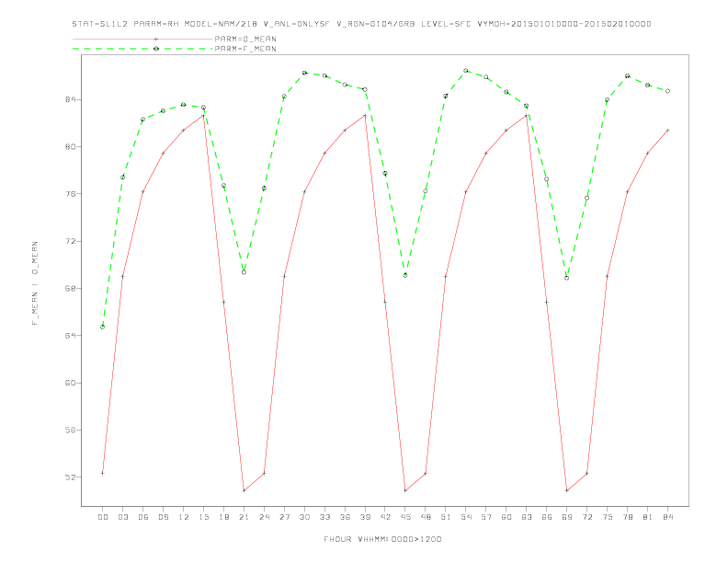Click LEVEL=SFC in the chart header
This screenshot has width=728, height=563.
click(x=446, y=24)
